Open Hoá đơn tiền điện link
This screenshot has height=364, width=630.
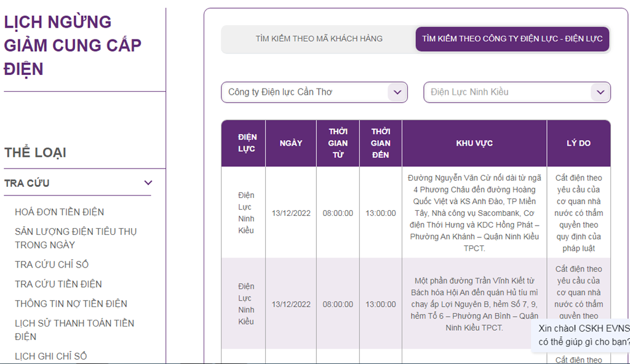pyautogui.click(x=59, y=212)
